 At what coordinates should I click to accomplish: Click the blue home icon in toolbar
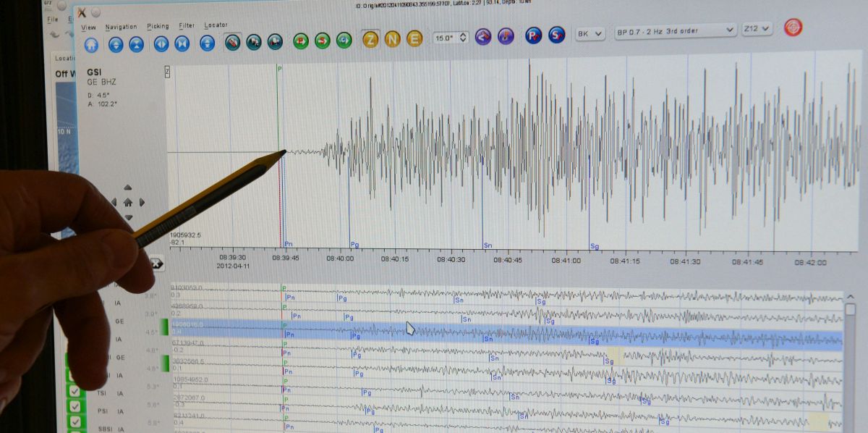coord(91,43)
